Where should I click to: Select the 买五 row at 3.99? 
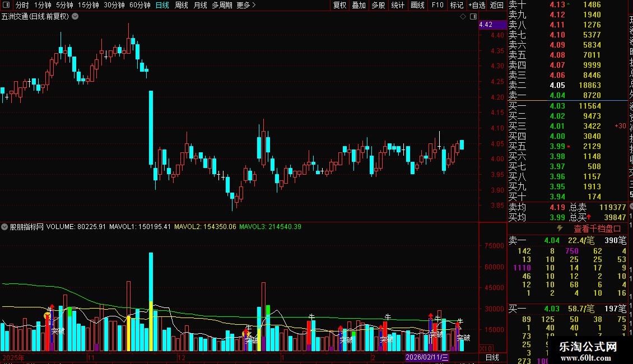(567, 147)
